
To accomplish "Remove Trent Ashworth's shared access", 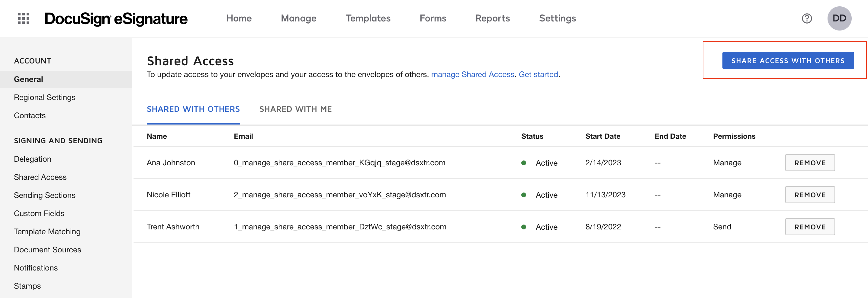I will point(809,227).
